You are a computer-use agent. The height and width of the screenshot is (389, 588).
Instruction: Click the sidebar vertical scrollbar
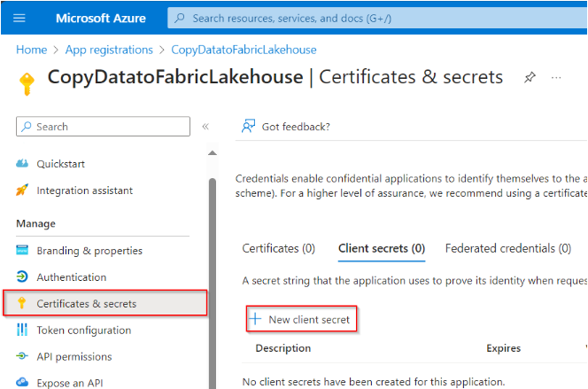pos(213,284)
